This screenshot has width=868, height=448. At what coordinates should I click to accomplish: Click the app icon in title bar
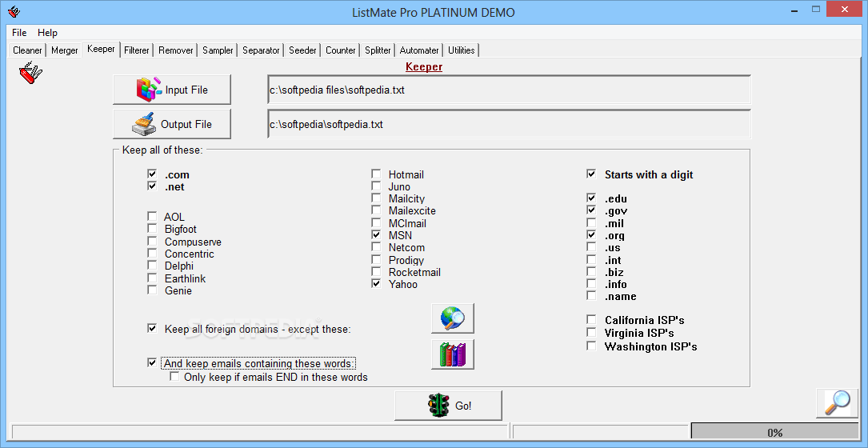tap(14, 12)
